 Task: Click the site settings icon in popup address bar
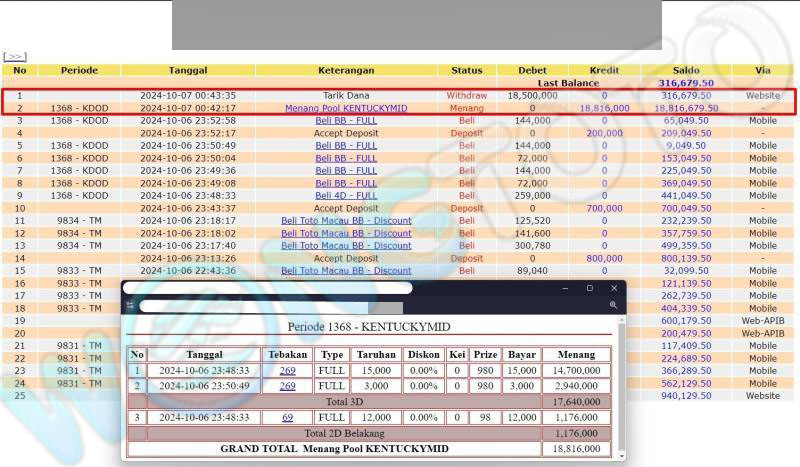point(130,305)
